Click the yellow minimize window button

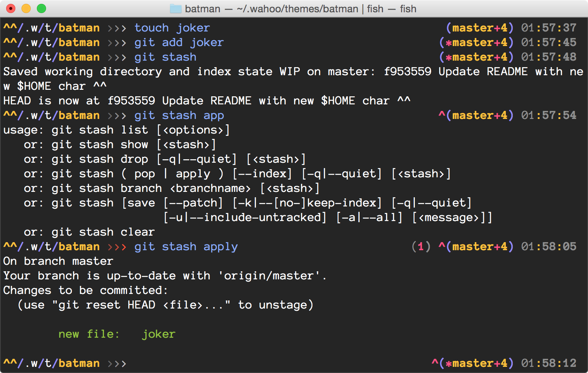(x=26, y=8)
